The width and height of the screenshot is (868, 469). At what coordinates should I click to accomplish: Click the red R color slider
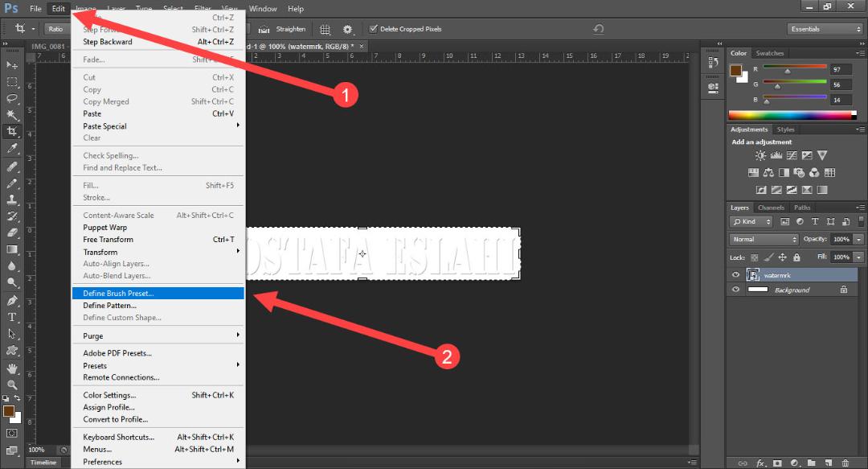(x=795, y=68)
